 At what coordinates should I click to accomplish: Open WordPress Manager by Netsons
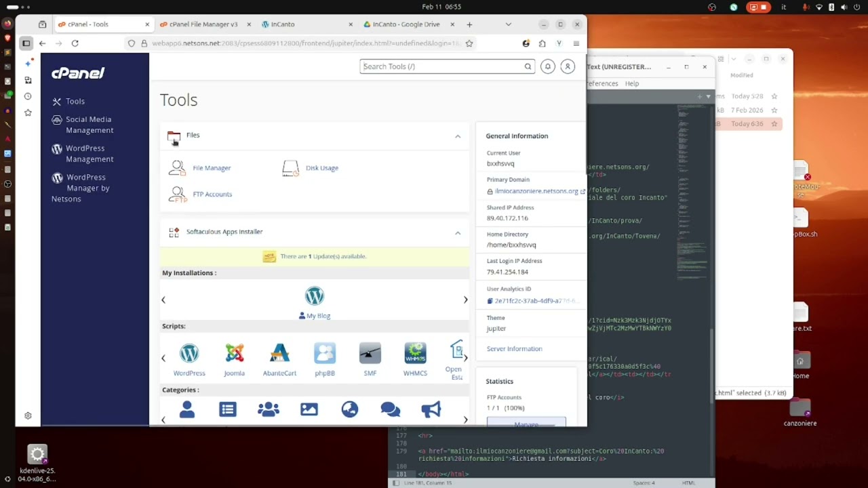point(81,188)
